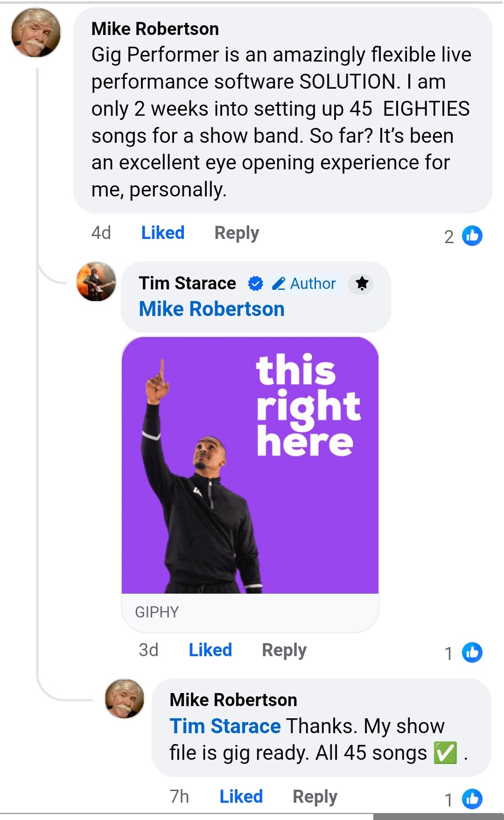Screen dimensions: 504x820
Task: Open the Mike Robertson mention in Tim's reply
Action: [212, 309]
